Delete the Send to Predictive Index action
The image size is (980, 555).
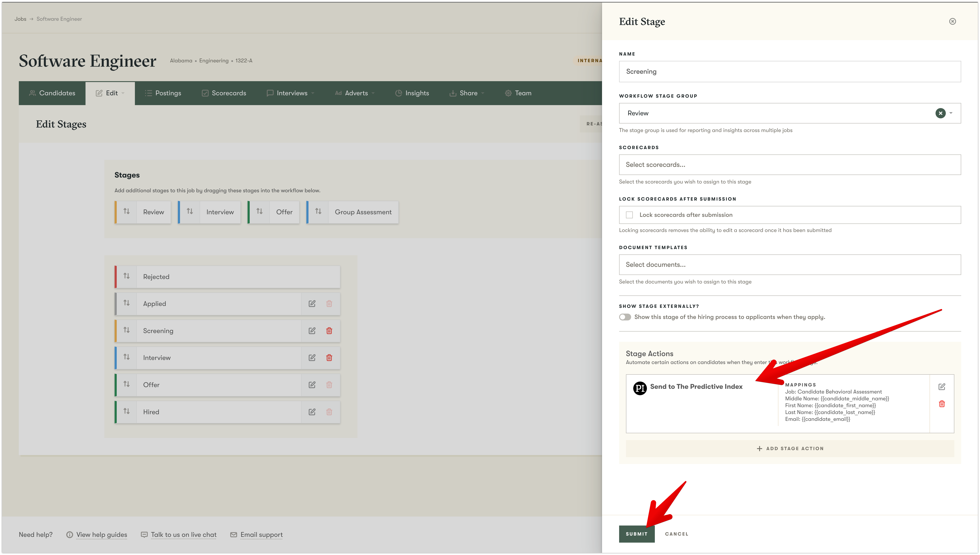pyautogui.click(x=942, y=404)
